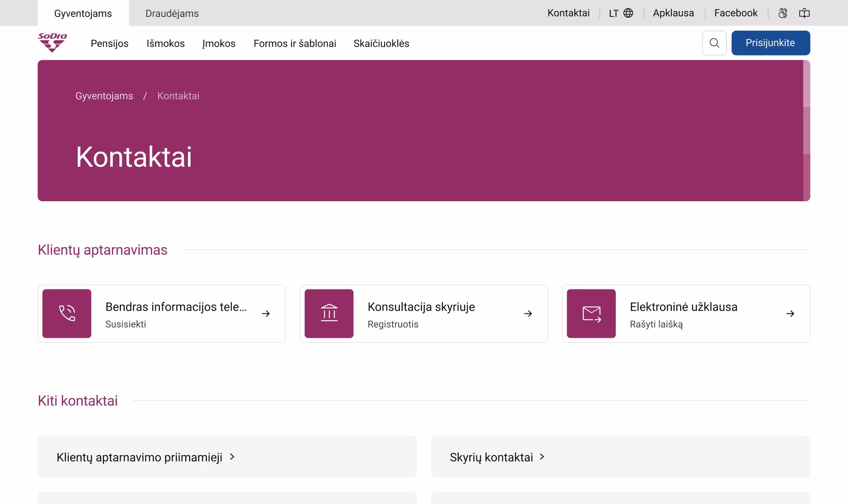The width and height of the screenshot is (848, 504).
Task: Expand Skyrių kontaktai section
Action: click(x=497, y=457)
